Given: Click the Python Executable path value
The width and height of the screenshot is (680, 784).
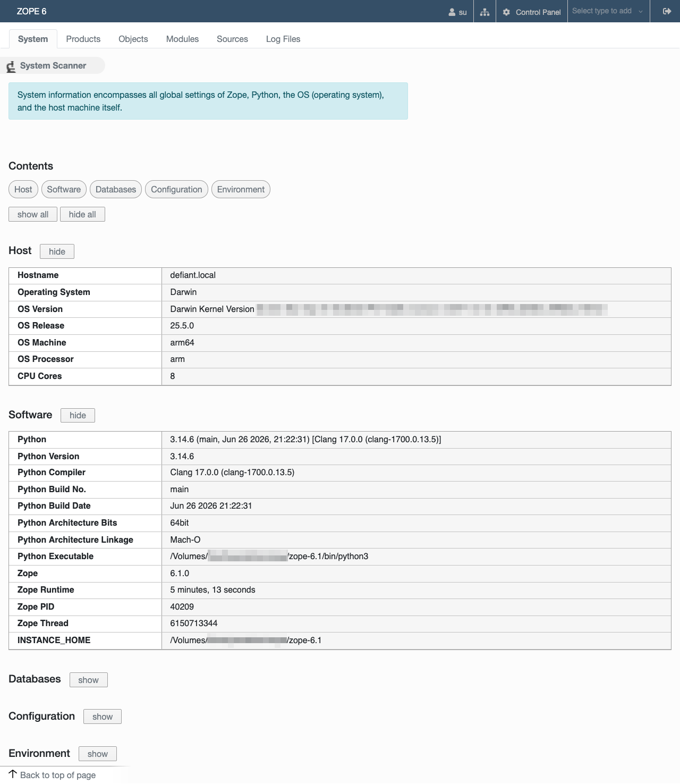Looking at the screenshot, I should pos(269,557).
